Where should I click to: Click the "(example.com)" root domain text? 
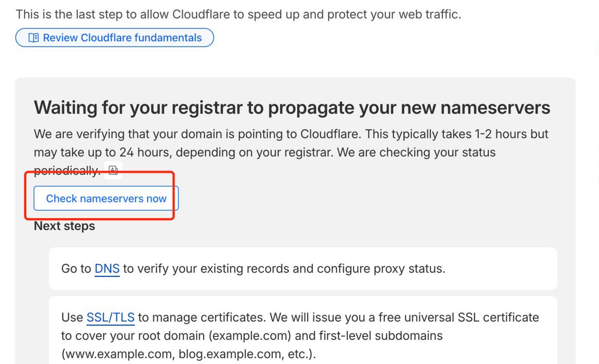pyautogui.click(x=250, y=336)
